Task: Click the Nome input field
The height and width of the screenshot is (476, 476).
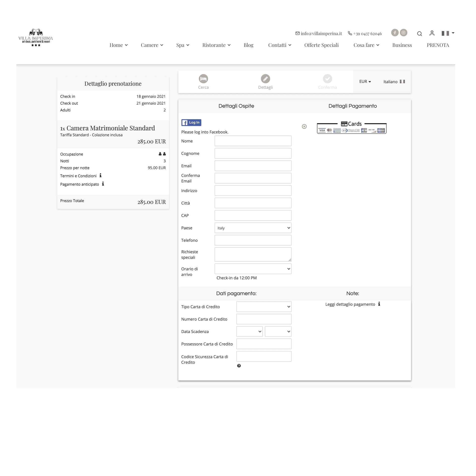Action: click(x=253, y=141)
